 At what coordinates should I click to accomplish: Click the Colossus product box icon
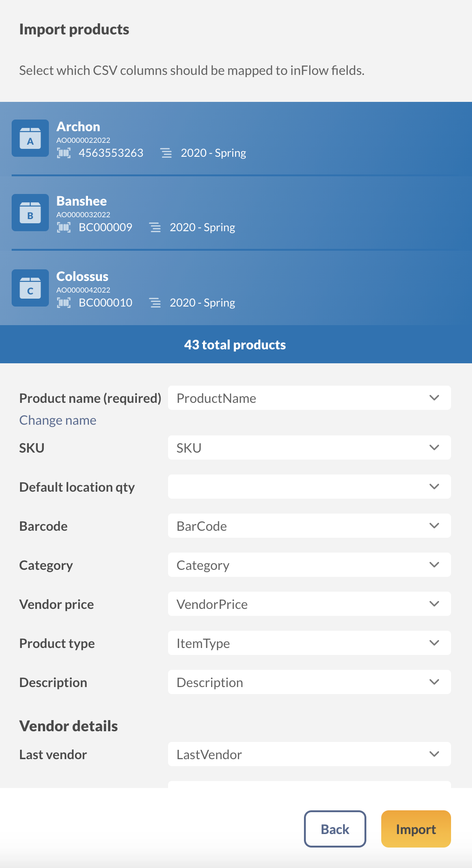tap(30, 288)
